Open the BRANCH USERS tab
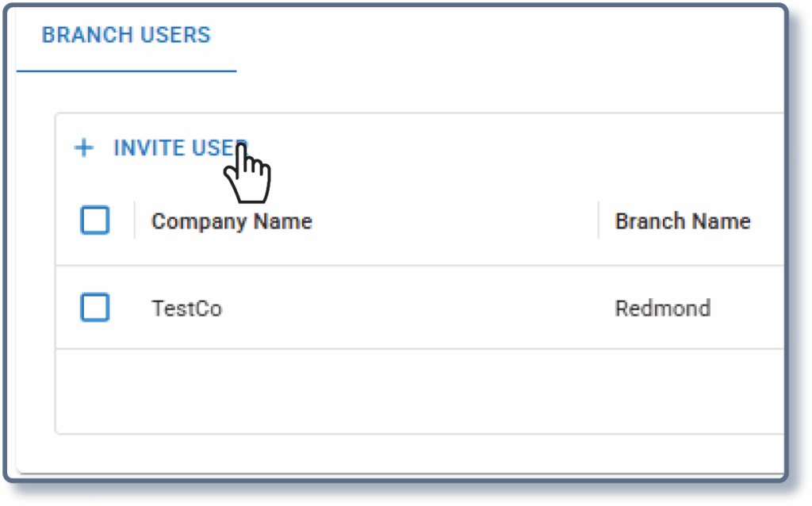Viewport: 812px width, 506px height. [x=126, y=36]
